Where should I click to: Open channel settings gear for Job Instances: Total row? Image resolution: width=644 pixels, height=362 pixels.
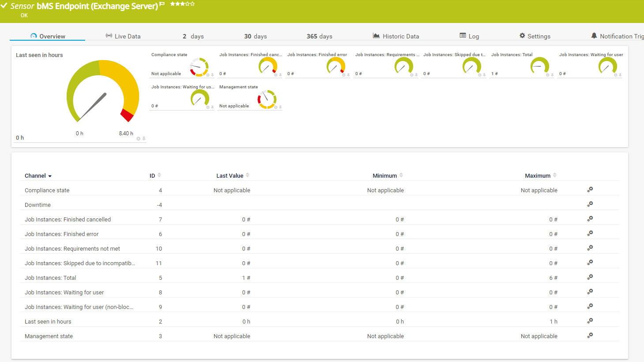[x=590, y=277]
